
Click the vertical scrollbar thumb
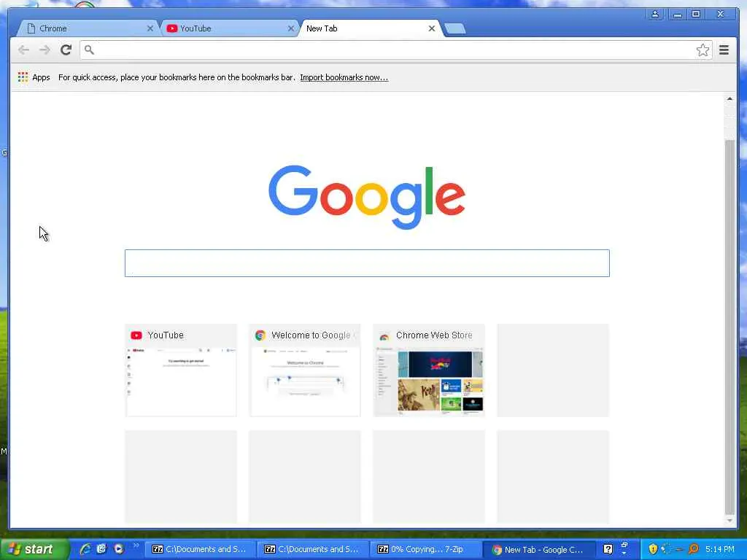pos(729,327)
